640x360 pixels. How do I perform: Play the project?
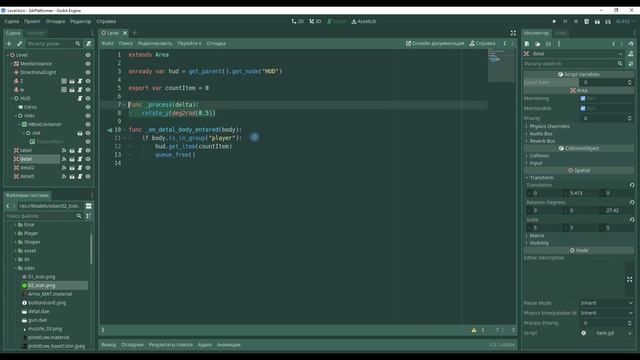(x=554, y=21)
